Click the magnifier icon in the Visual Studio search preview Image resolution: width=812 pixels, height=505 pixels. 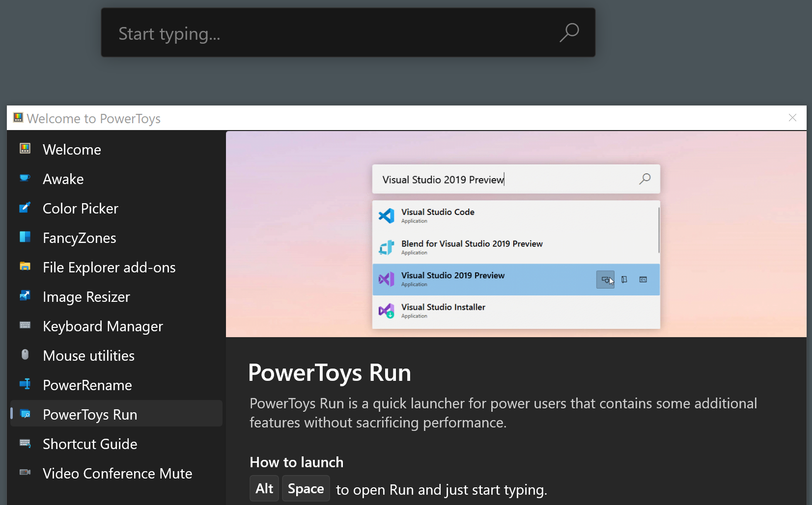644,179
